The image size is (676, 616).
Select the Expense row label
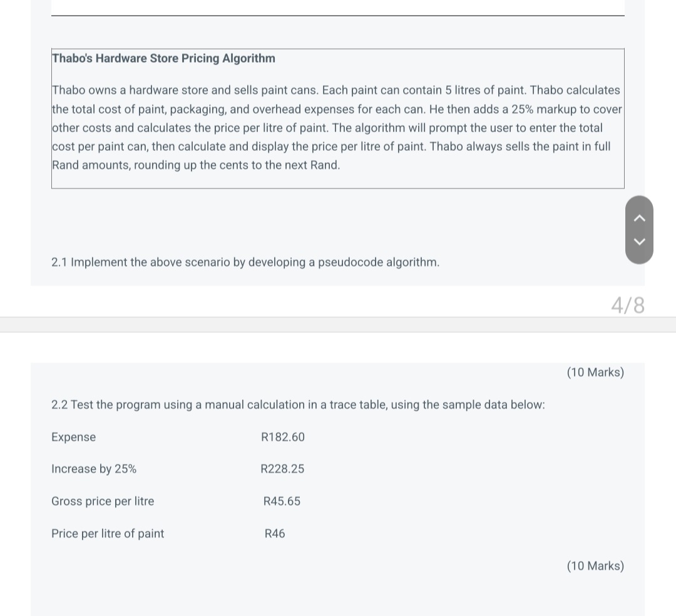pyautogui.click(x=73, y=436)
